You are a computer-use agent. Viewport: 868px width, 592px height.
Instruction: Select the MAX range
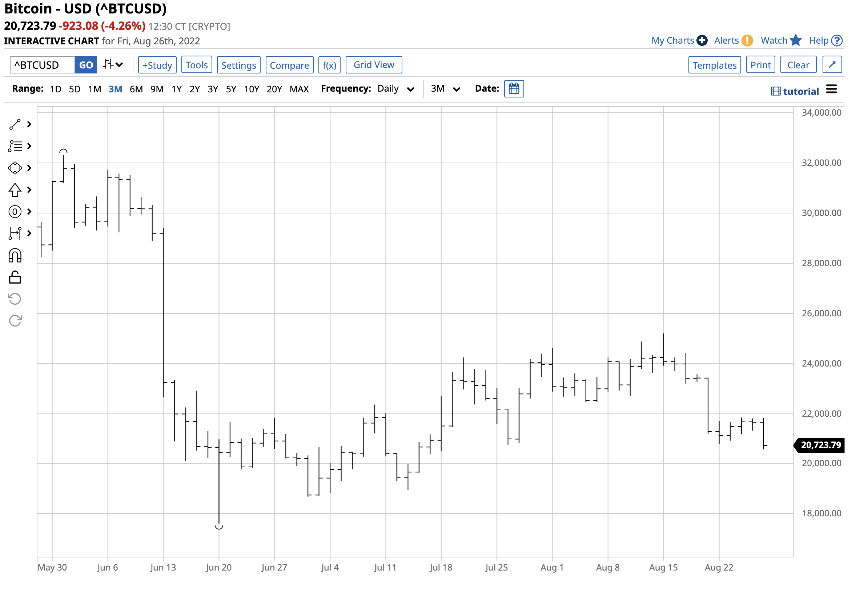pos(299,89)
